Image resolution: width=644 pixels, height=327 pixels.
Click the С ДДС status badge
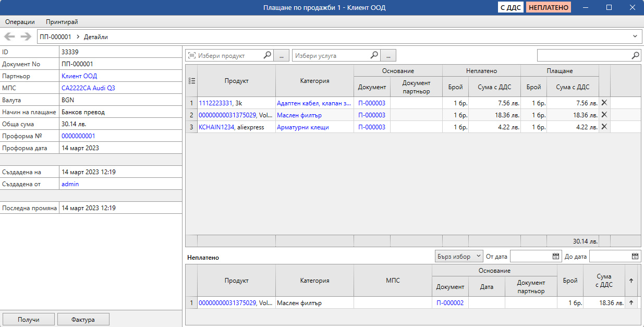pos(511,8)
